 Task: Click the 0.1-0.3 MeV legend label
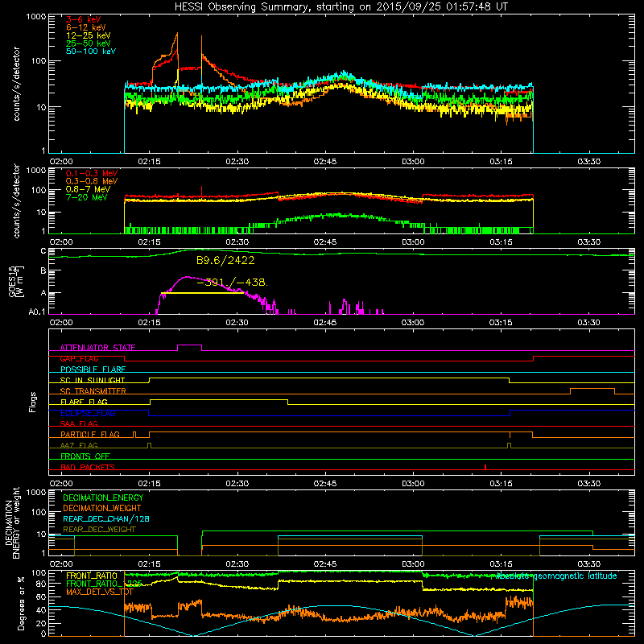coord(92,173)
